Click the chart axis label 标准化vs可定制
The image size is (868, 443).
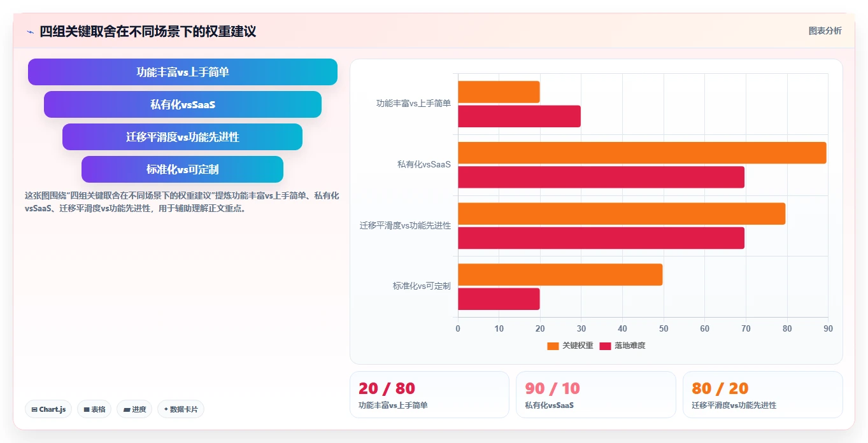pyautogui.click(x=422, y=286)
